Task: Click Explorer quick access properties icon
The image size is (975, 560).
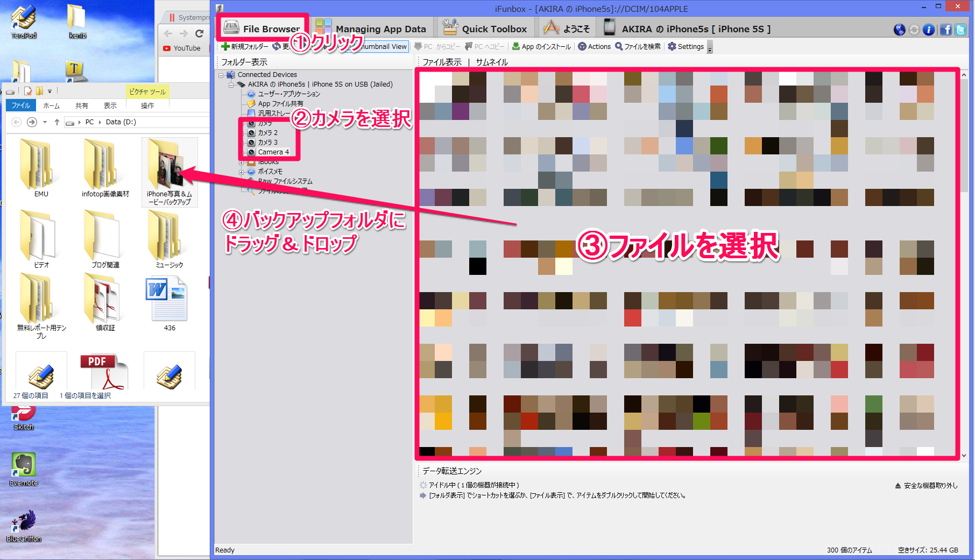Action: point(28,91)
